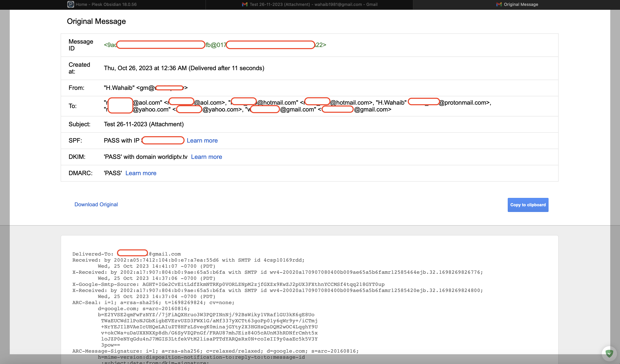Click the Gmail icon on the Original Message tab

click(x=499, y=4)
